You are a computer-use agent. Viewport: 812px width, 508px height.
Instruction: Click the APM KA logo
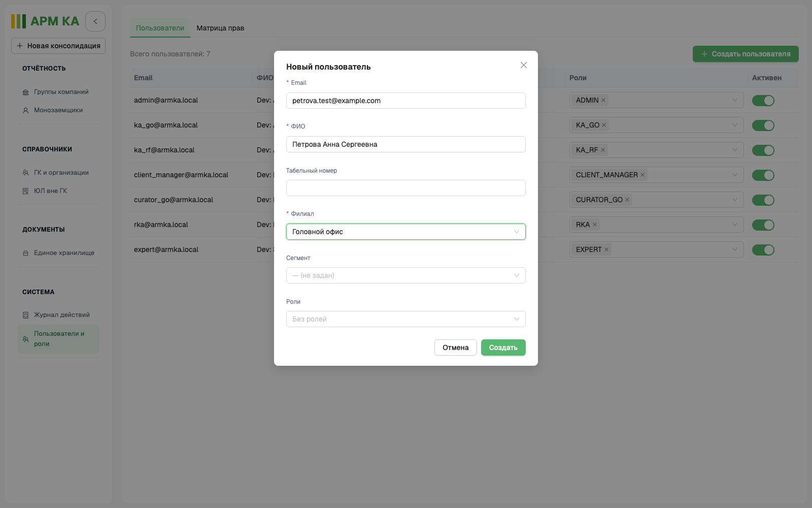(x=45, y=21)
